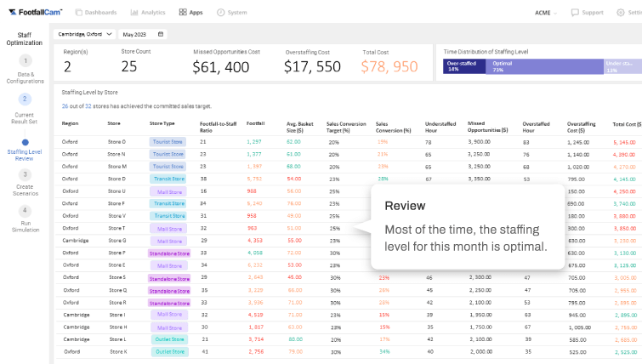Sort by the Footfall column header

[x=255, y=123]
